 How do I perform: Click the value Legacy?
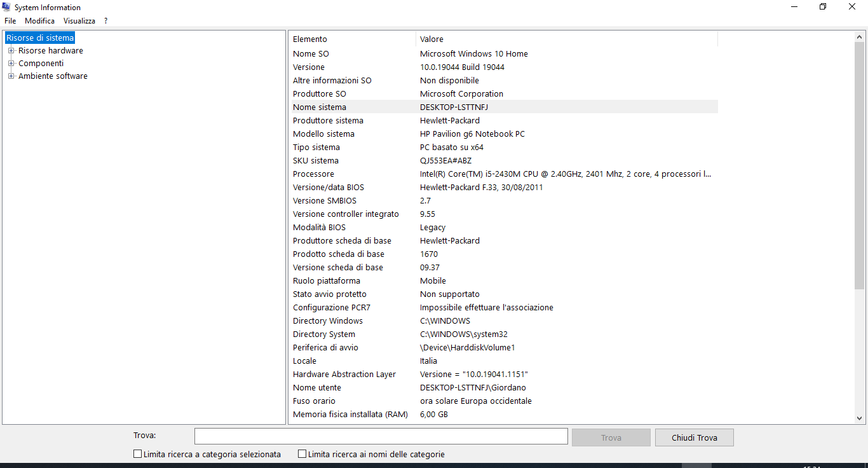(x=433, y=228)
